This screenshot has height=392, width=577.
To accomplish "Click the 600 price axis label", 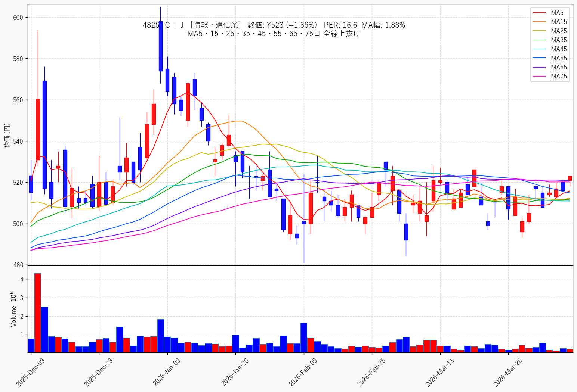I will [x=18, y=18].
